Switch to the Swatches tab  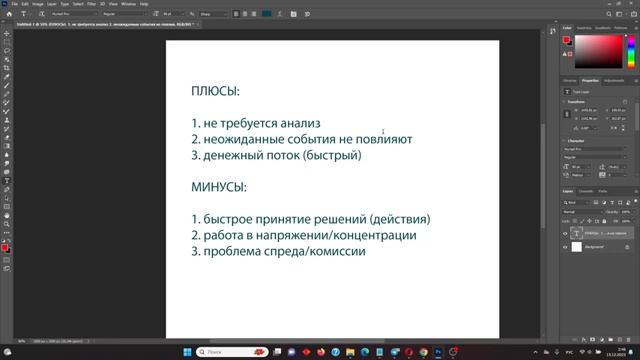point(584,28)
